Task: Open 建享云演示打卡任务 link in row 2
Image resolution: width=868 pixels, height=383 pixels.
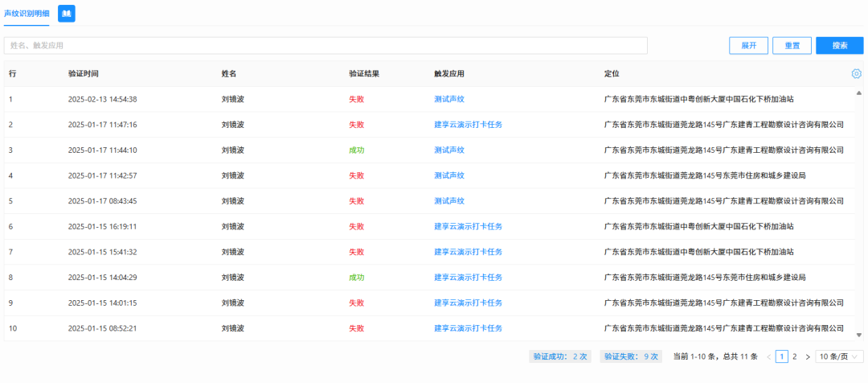Action: pos(468,125)
